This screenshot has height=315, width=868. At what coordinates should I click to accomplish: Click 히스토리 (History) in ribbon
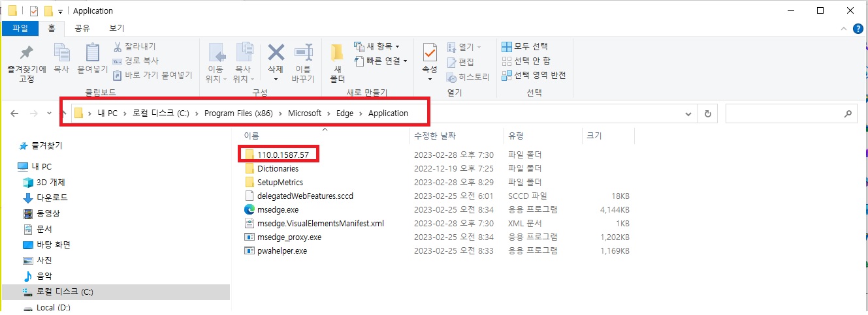(x=468, y=77)
